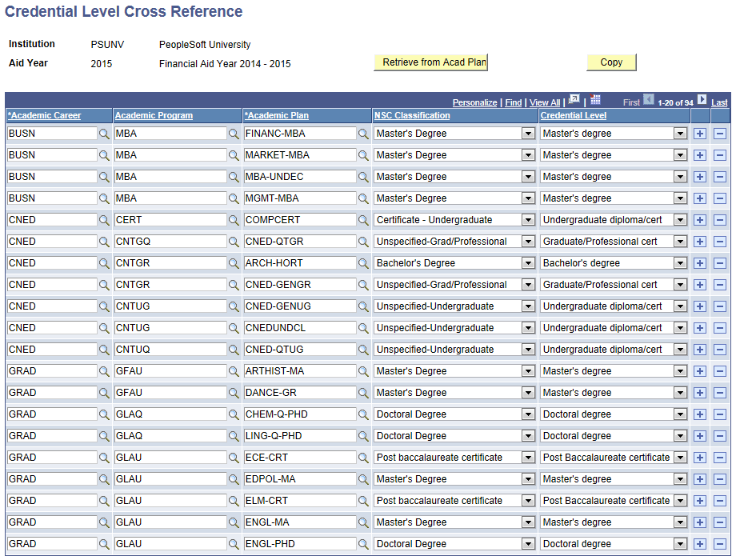Click the Retrieve from Acad Plan button
The height and width of the screenshot is (560, 736).
pyautogui.click(x=430, y=62)
